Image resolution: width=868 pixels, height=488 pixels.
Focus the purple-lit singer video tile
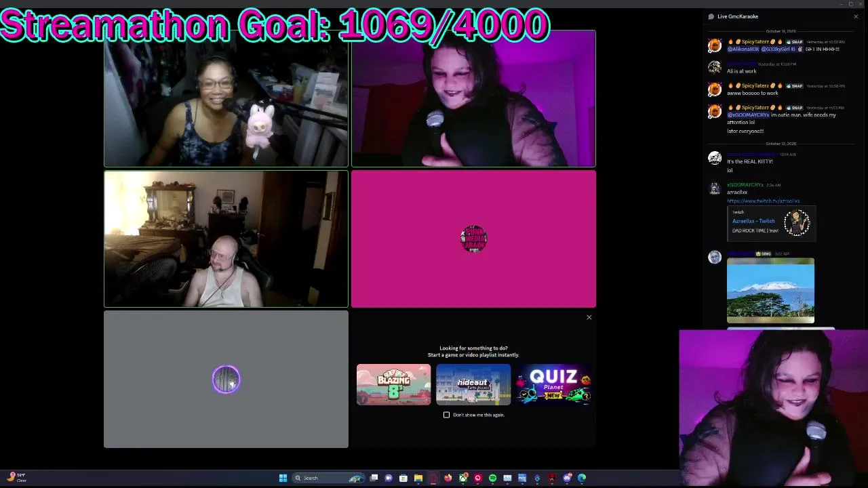pyautogui.click(x=473, y=98)
